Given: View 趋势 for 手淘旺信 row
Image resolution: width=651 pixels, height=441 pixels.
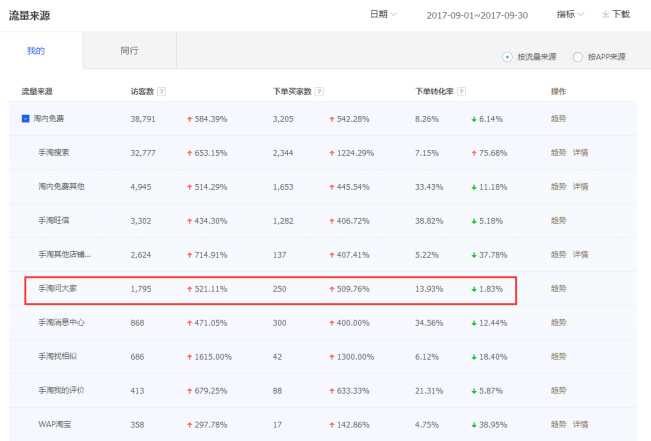Looking at the screenshot, I should point(558,221).
